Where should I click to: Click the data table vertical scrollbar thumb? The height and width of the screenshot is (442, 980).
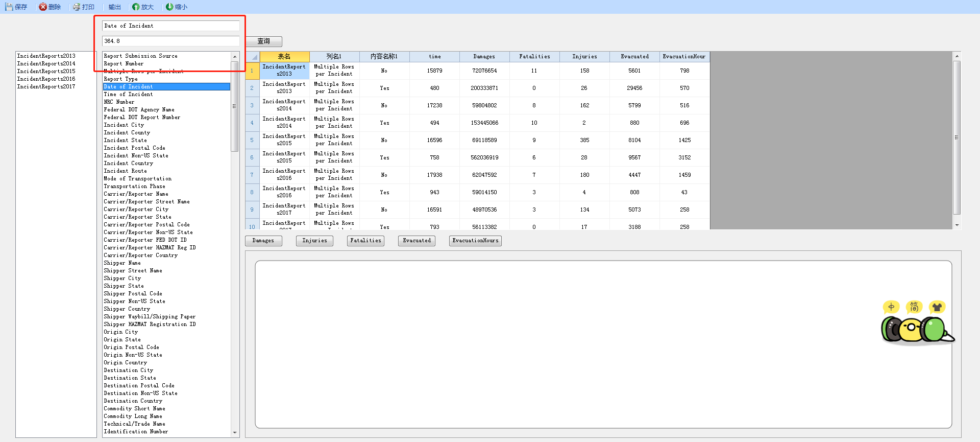957,137
